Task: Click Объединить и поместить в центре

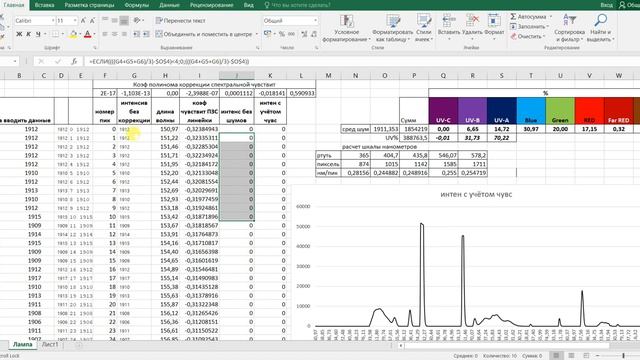Action: coord(204,34)
